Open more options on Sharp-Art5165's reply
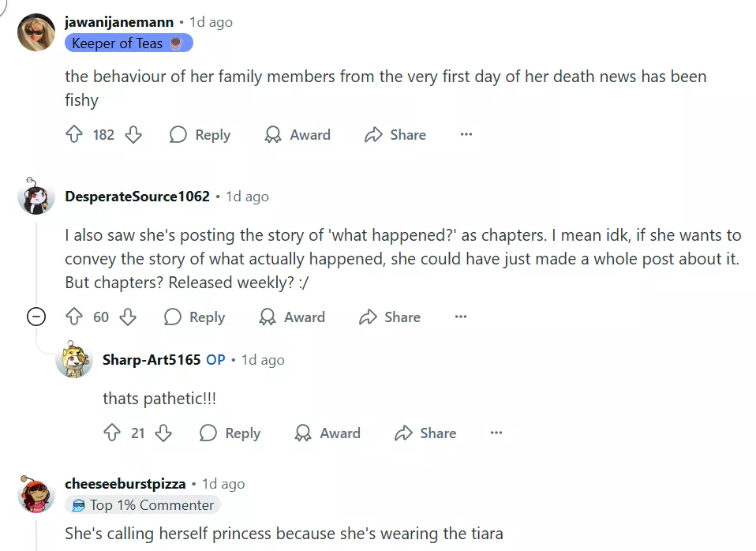The height and width of the screenshot is (551, 756). click(x=496, y=433)
